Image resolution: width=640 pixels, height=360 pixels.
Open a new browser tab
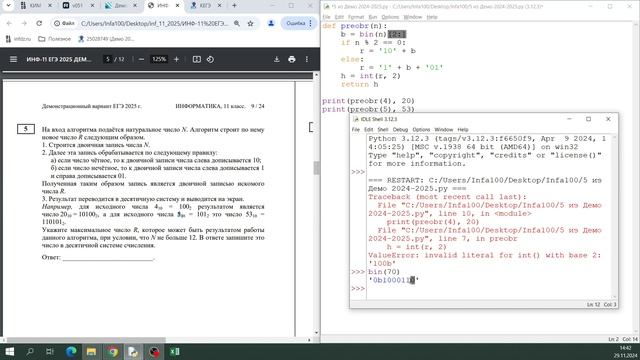[234, 6]
